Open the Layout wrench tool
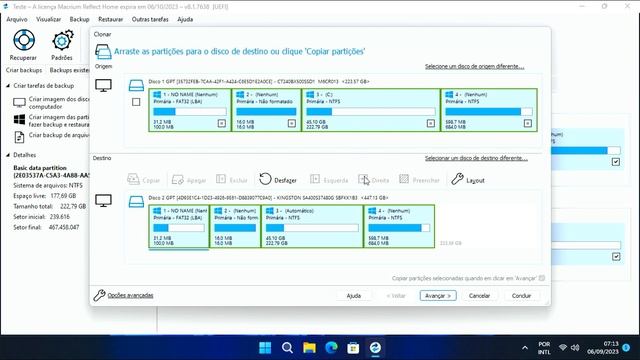This screenshot has width=640, height=360. tap(457, 179)
